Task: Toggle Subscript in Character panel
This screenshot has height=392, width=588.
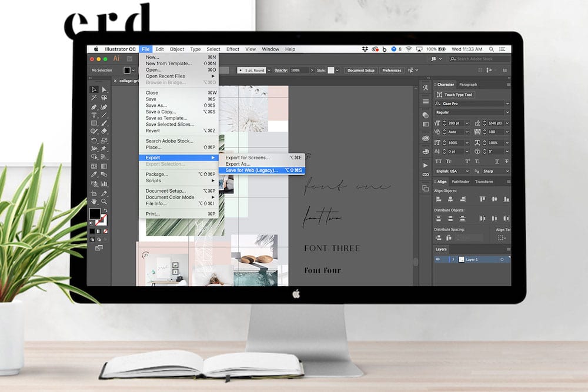Action: point(477,162)
